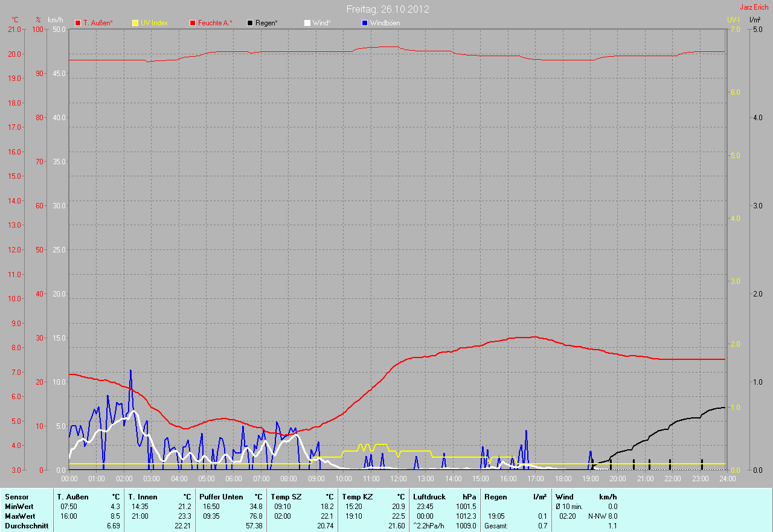The width and height of the screenshot is (773, 532).
Task: Click the T. Außen minimum value '4.3'
Action: coord(115,506)
